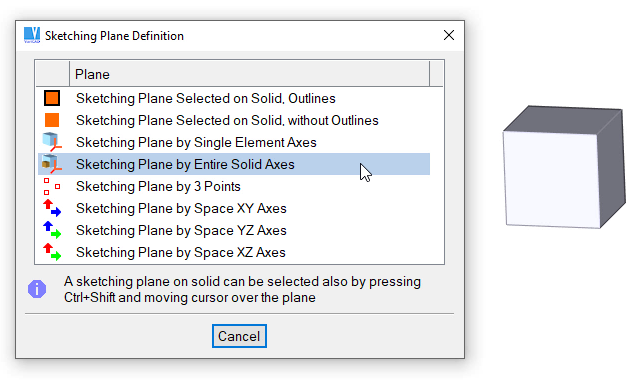Click the Entire Solid Axes icon
This screenshot has height=380, width=641.
click(52, 164)
